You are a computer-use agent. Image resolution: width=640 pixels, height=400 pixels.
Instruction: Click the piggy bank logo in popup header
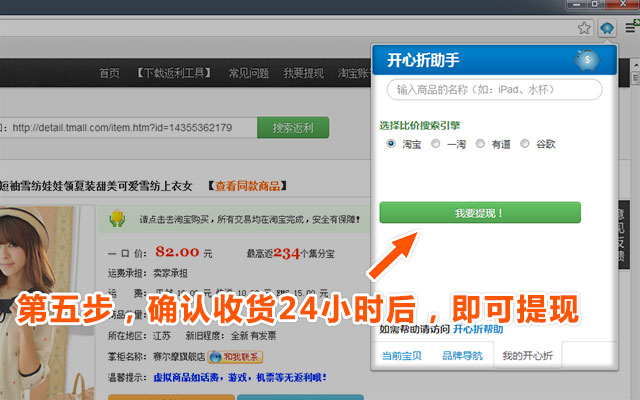click(587, 60)
